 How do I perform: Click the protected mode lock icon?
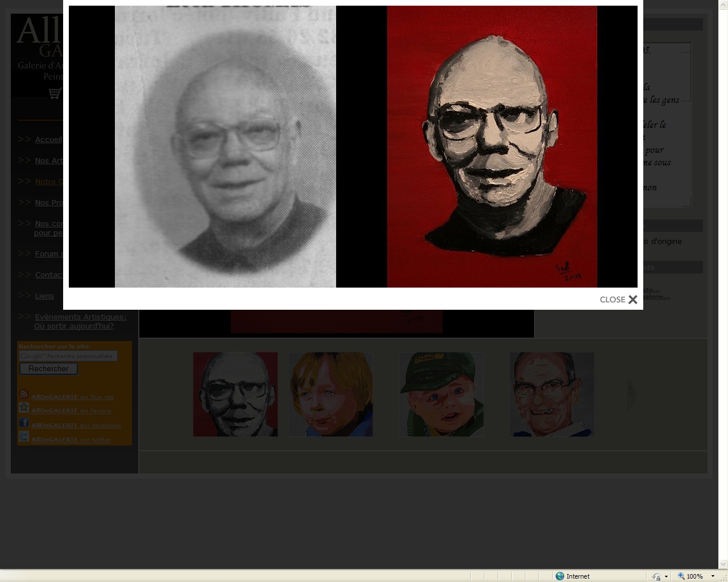click(x=656, y=576)
